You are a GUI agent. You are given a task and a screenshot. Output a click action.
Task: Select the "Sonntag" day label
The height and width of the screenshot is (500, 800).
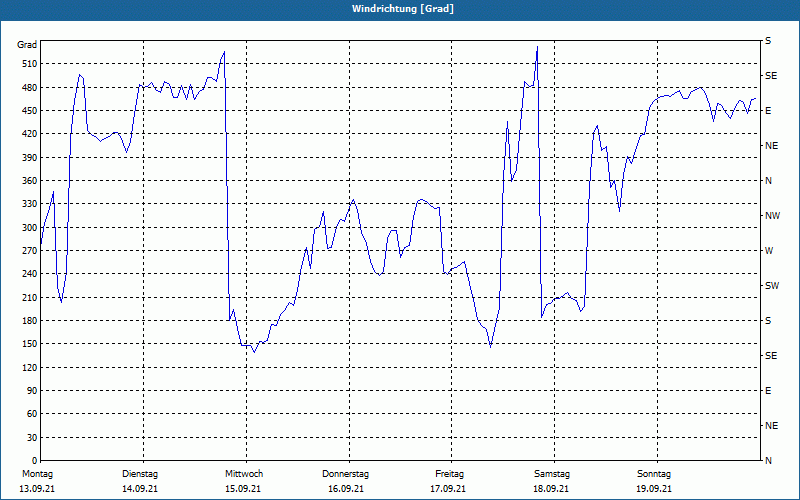coord(654,474)
